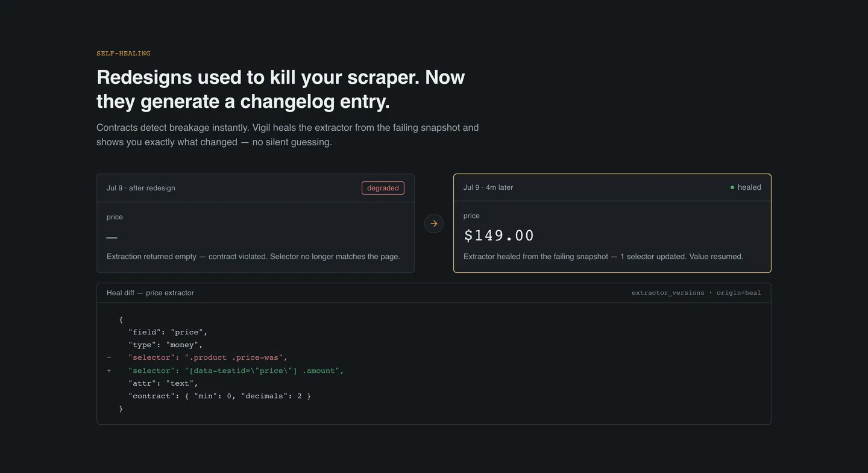
Task: Click the Extractor healed from snapshot message
Action: click(x=603, y=257)
